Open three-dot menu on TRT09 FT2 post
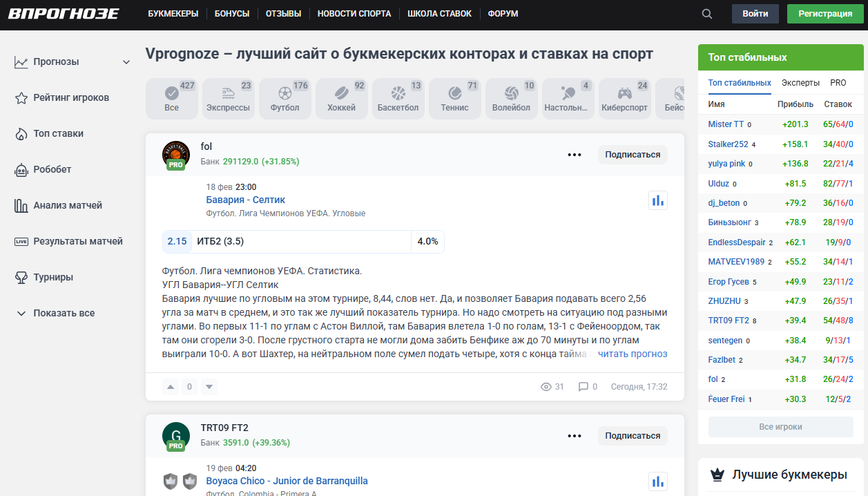 (x=575, y=436)
